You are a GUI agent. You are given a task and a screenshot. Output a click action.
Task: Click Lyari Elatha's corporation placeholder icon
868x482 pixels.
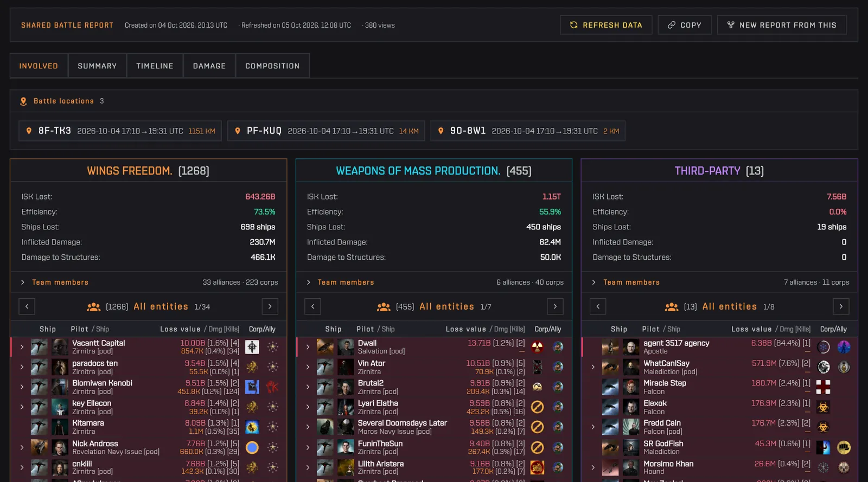(x=537, y=407)
